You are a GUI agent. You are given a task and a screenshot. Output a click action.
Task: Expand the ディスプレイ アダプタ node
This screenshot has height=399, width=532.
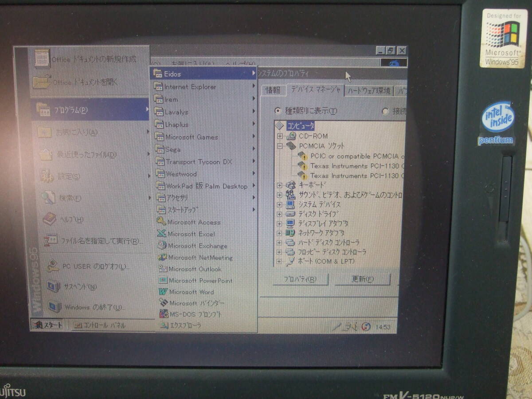279,223
